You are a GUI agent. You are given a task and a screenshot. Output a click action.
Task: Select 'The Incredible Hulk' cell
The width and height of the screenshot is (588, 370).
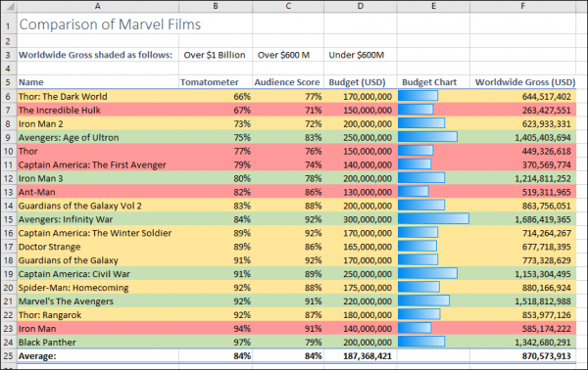tap(97, 110)
